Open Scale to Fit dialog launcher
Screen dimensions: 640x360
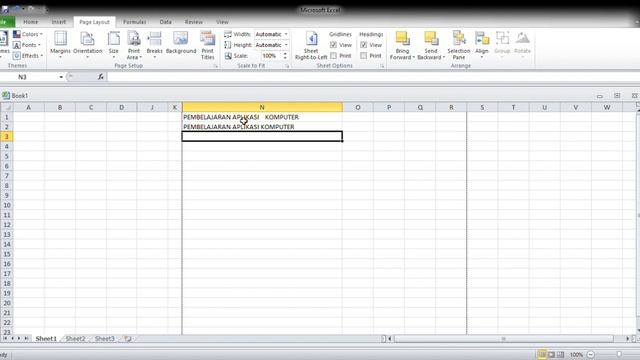(x=287, y=66)
